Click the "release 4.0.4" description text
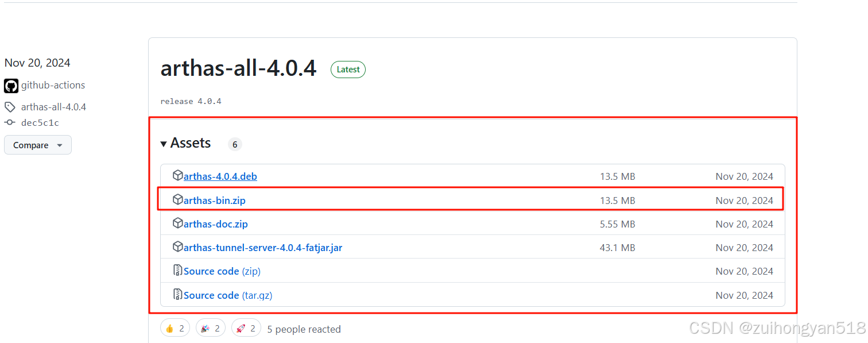 tap(191, 101)
